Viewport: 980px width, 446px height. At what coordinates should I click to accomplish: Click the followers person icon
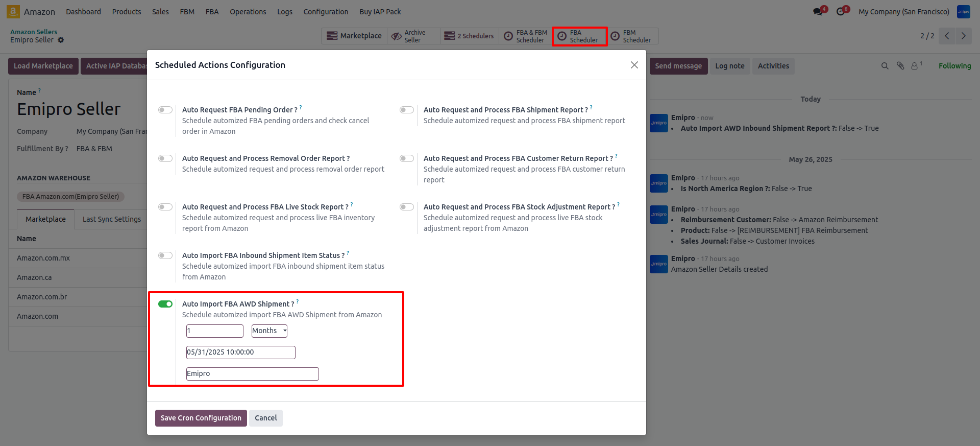pos(915,66)
